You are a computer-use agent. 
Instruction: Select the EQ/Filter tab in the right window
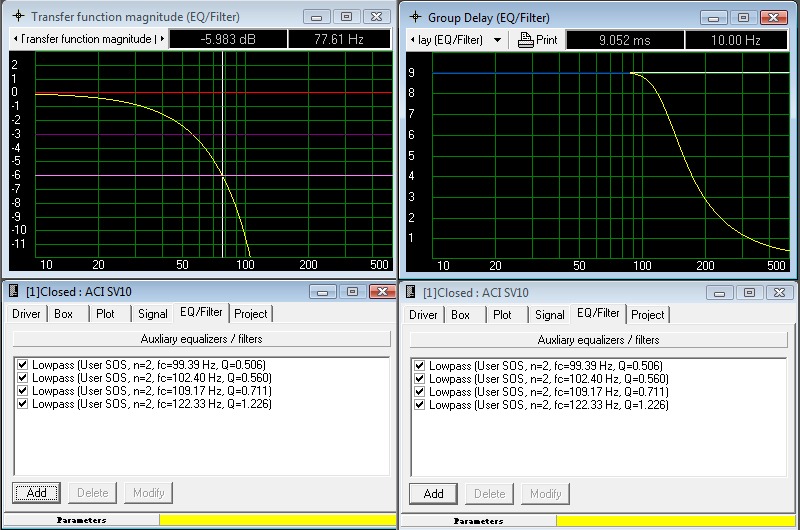[x=598, y=313]
